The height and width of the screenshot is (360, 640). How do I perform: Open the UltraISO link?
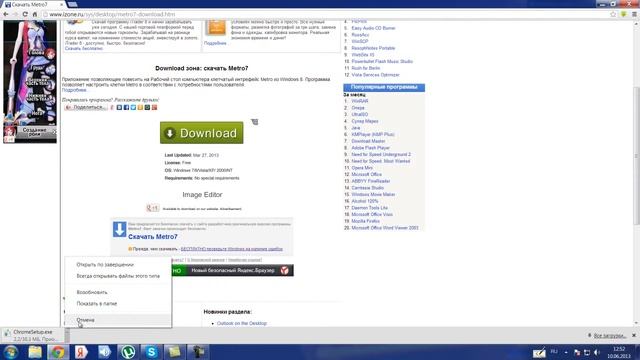pos(360,114)
